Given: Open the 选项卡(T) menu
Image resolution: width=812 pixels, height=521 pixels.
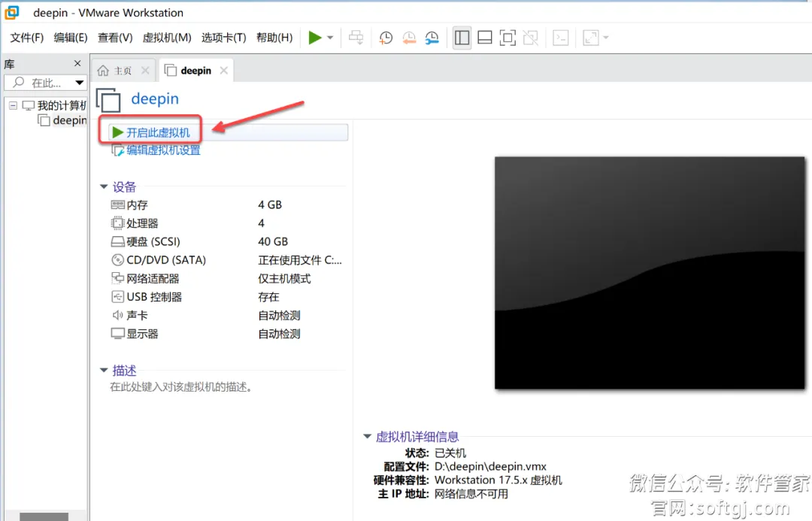Looking at the screenshot, I should (x=224, y=38).
